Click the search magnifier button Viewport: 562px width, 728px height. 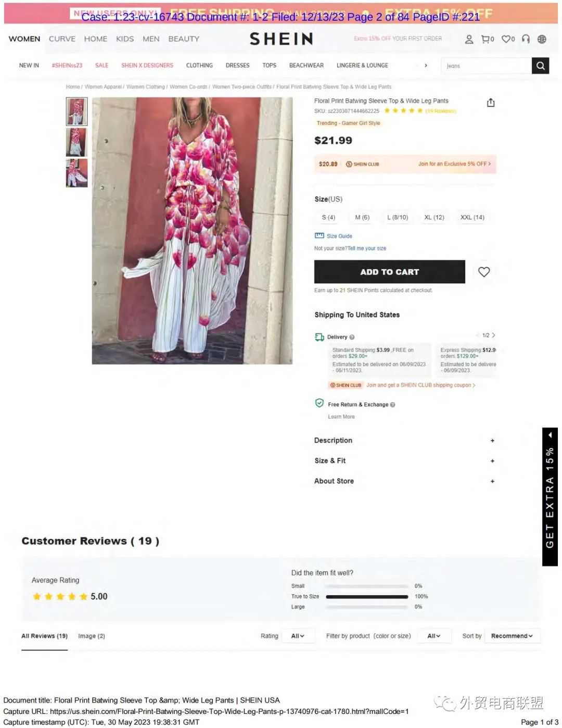(540, 66)
